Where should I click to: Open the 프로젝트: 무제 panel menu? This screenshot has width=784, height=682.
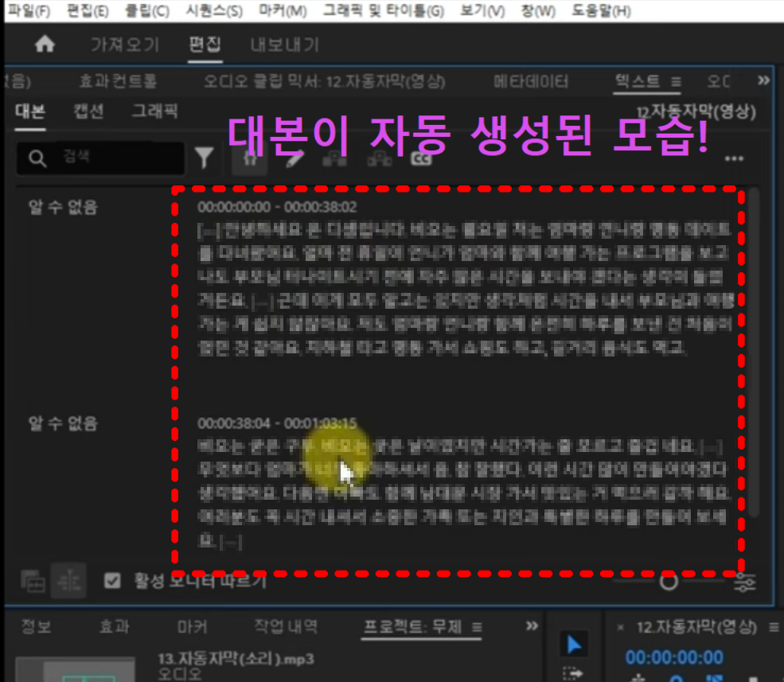pos(476,626)
